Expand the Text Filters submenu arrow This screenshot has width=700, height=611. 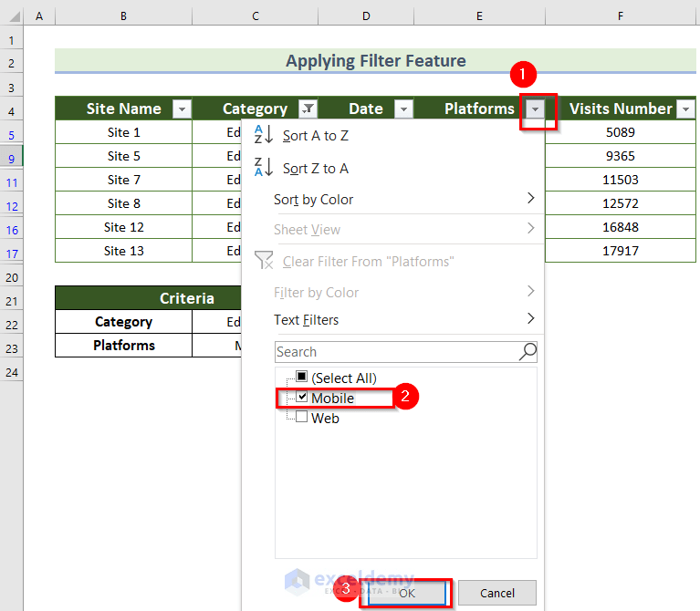click(x=530, y=318)
